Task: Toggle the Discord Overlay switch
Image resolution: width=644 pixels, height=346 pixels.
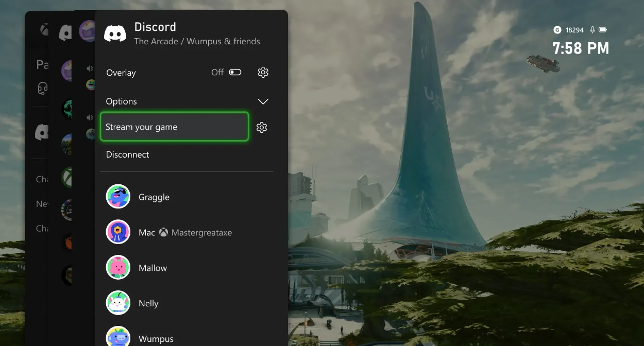Action: (x=235, y=72)
